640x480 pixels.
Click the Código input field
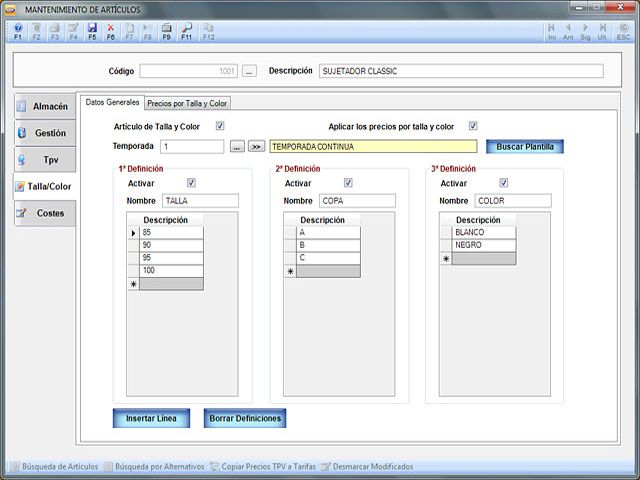(189, 71)
